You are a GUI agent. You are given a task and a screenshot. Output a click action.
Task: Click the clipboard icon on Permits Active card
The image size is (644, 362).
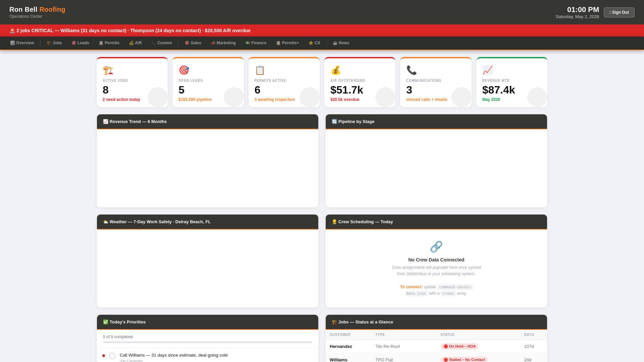point(260,70)
